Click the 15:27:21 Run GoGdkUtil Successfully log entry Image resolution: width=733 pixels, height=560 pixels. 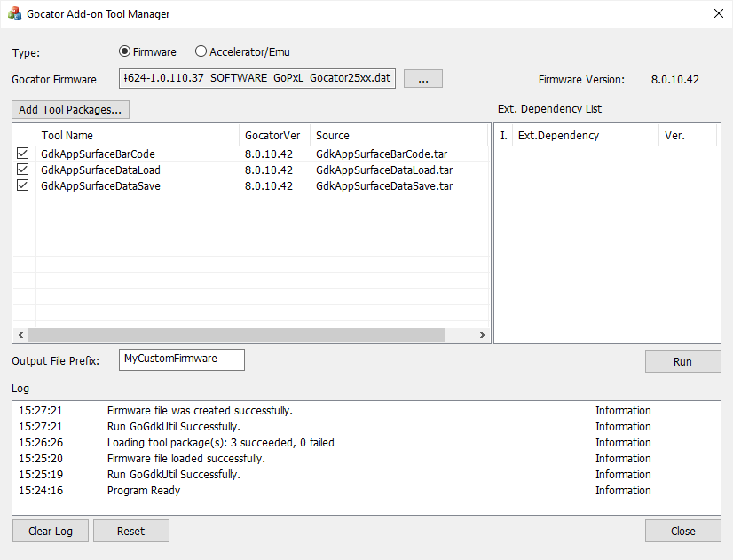pyautogui.click(x=366, y=426)
